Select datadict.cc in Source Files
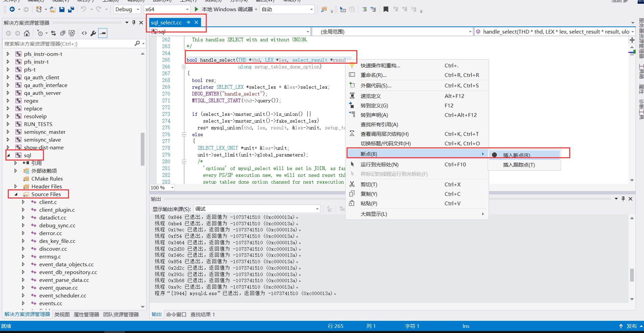Viewport: 644px width, 333px height. pos(52,217)
